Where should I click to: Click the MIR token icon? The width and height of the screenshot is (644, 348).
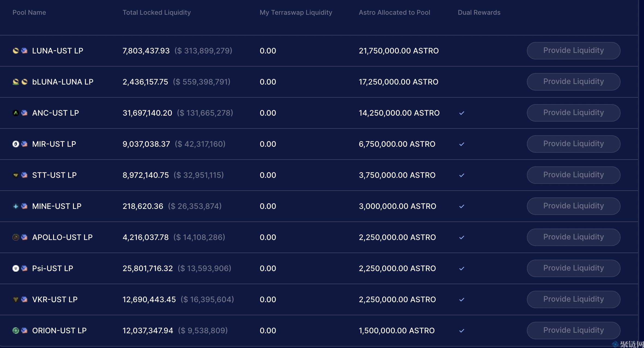point(16,144)
